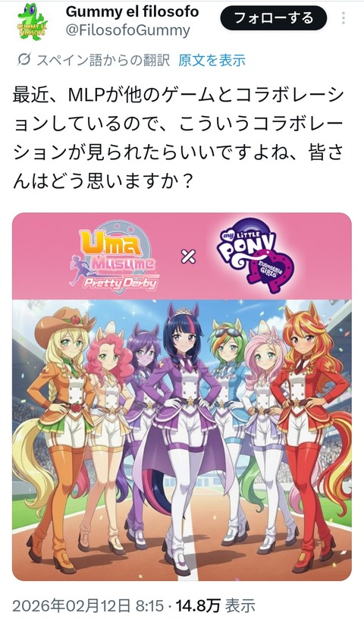Viewport: 364px width, 619px height.
Task: Show original text via 原文を表示
Action: (212, 61)
